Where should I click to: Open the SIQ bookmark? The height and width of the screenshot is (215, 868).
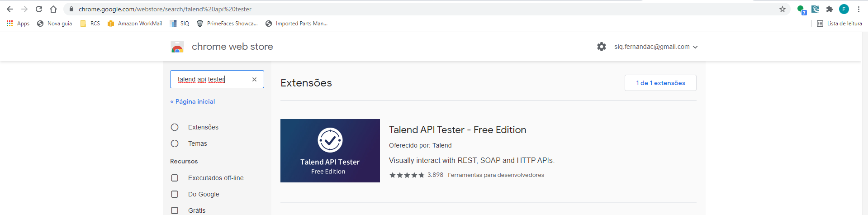tap(180, 24)
